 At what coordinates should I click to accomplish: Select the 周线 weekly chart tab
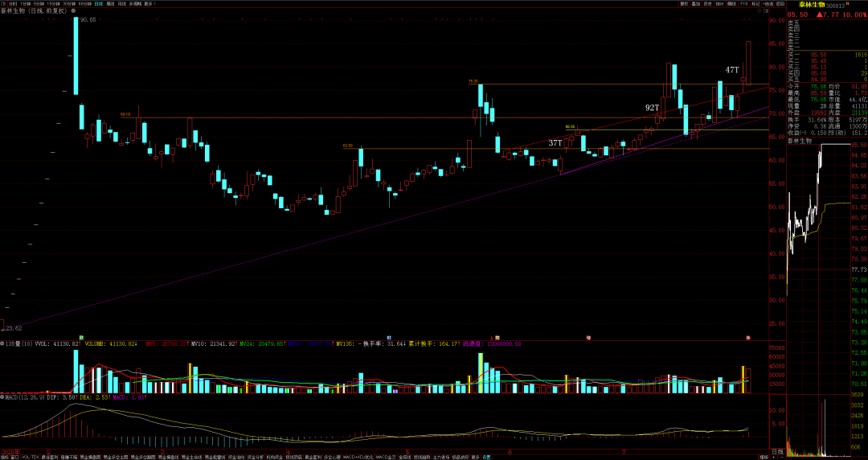110,3
